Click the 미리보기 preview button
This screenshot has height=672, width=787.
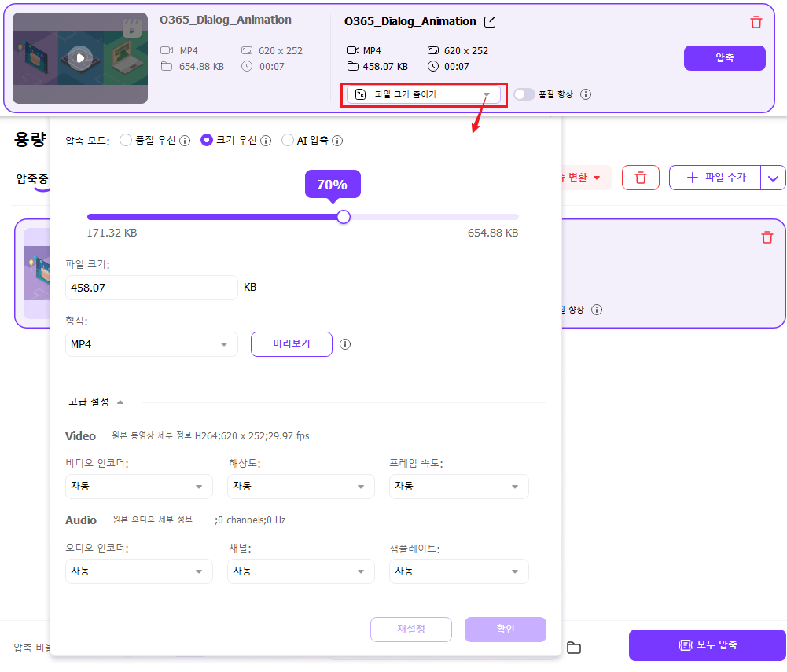(x=291, y=344)
